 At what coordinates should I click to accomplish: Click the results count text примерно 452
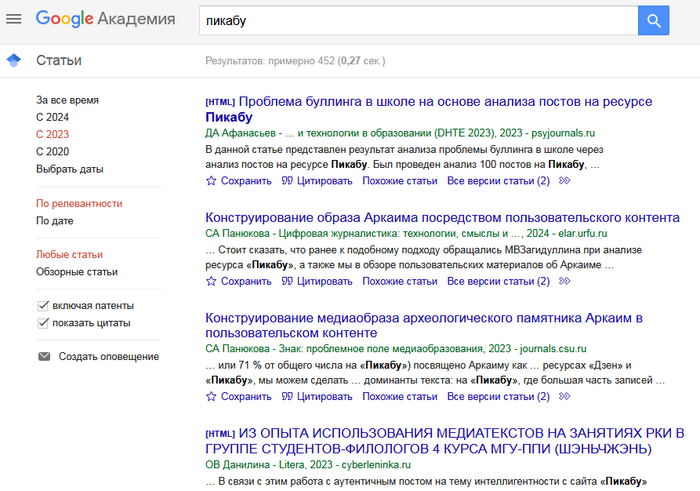pyautogui.click(x=301, y=61)
